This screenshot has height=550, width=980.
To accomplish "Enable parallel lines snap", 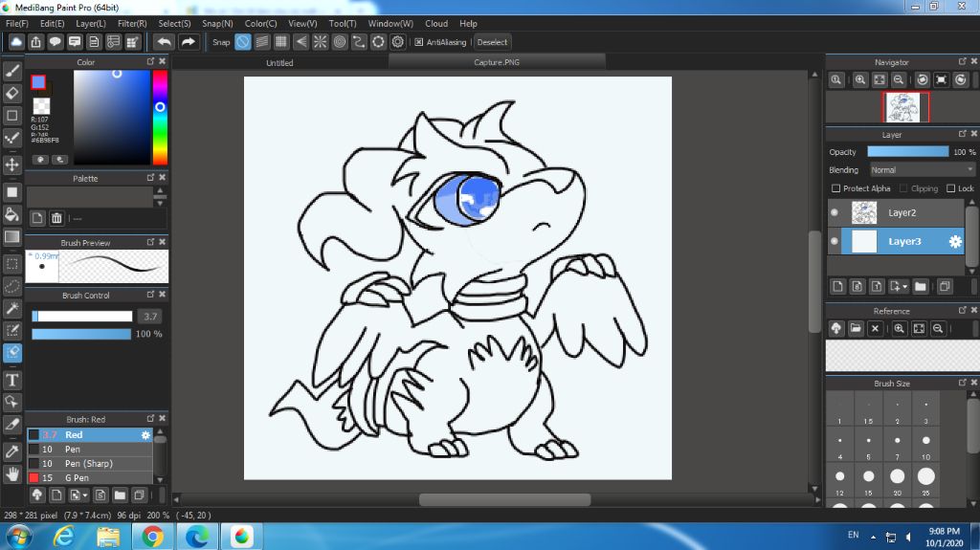I will click(x=262, y=42).
